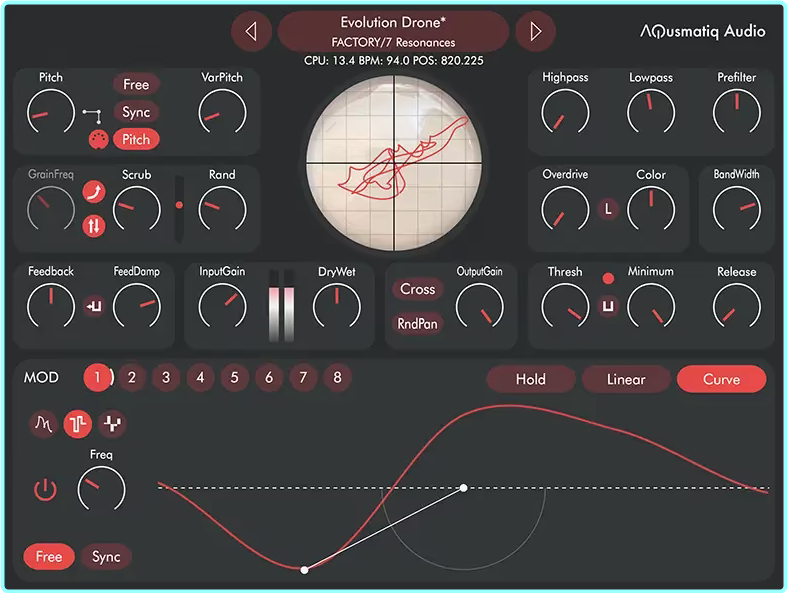The image size is (787, 593).
Task: Select MOD slot 2
Action: coord(132,377)
